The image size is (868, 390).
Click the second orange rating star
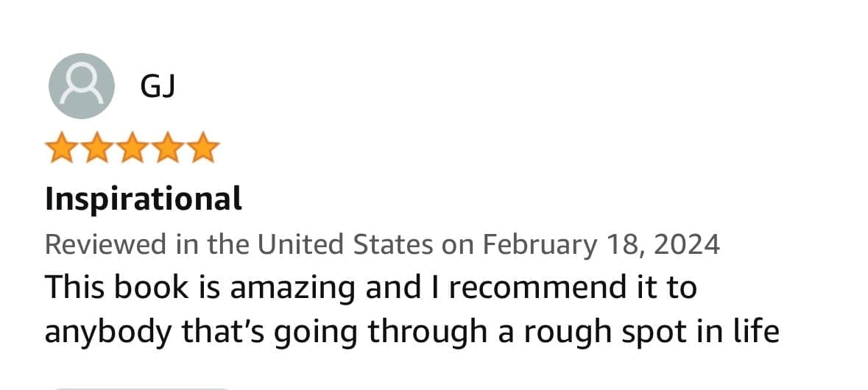pyautogui.click(x=97, y=147)
